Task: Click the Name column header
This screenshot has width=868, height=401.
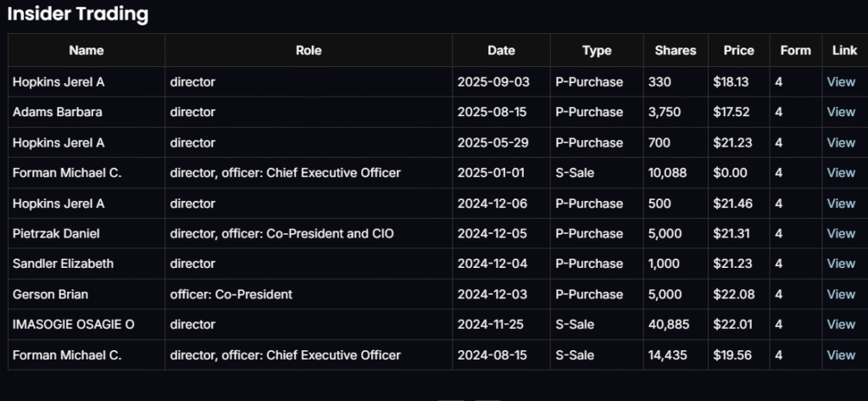Action: click(86, 51)
